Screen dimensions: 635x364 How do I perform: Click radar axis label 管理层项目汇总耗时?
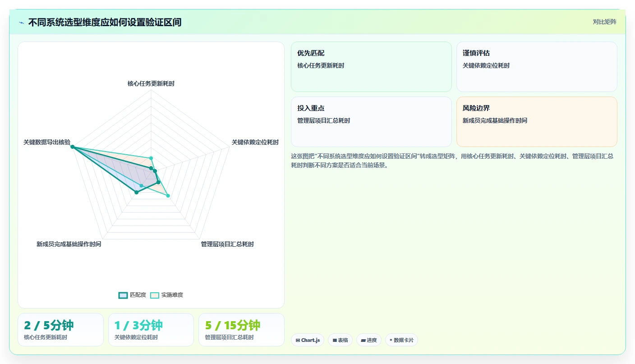coord(227,244)
